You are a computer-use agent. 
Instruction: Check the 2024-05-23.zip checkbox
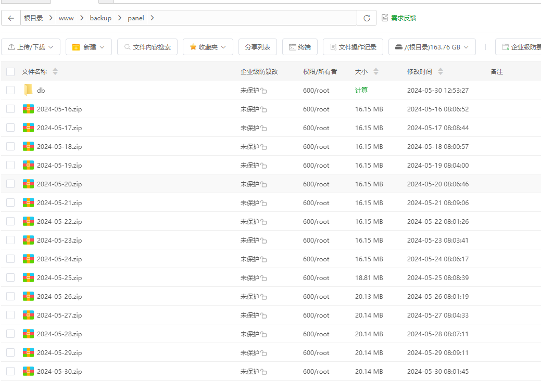click(10, 240)
